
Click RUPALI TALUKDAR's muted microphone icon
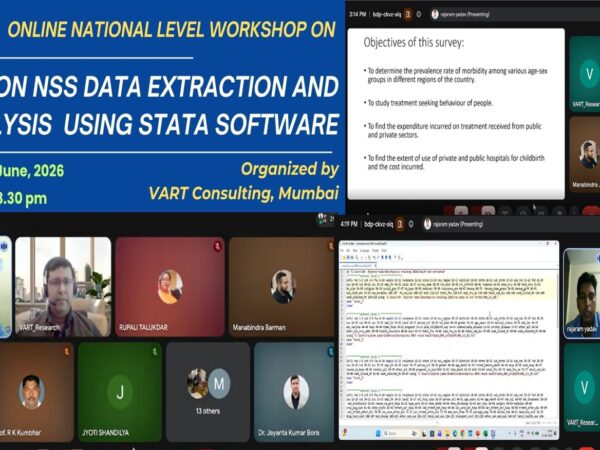click(217, 246)
